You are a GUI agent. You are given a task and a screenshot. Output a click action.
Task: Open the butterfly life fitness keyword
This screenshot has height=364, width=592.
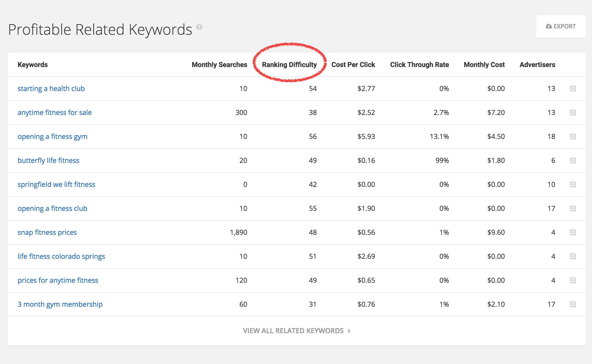click(x=48, y=160)
